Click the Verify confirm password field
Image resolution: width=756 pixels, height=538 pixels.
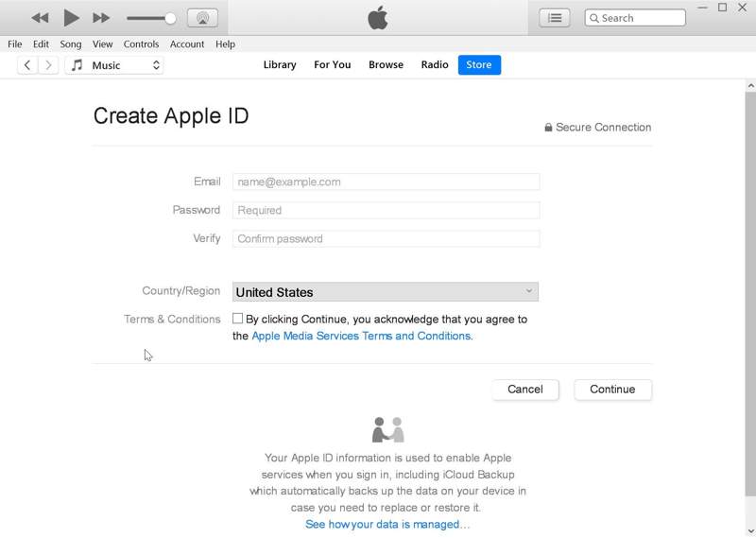pos(386,239)
